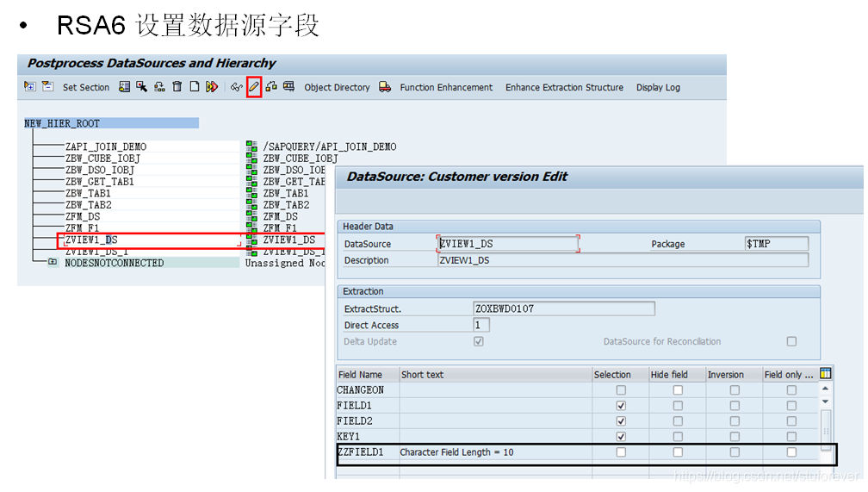Click the DataSource icon beside ZBW_DSO_IOB description

point(251,170)
